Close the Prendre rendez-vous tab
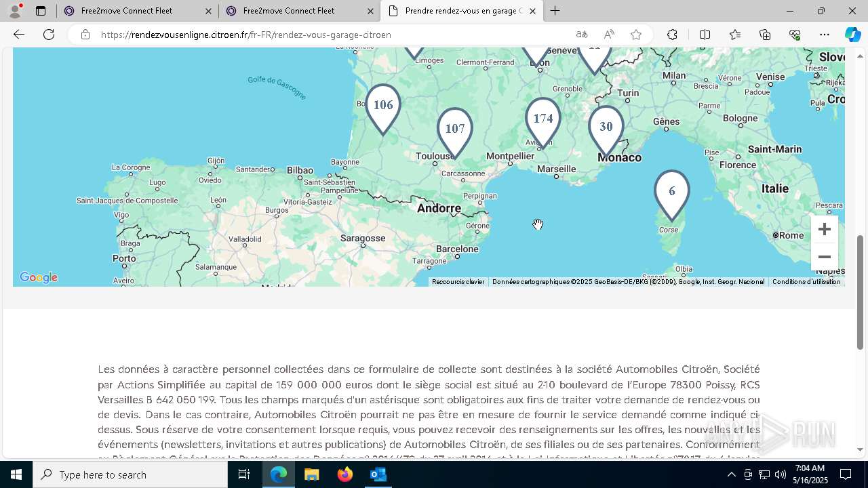Image resolution: width=868 pixels, height=488 pixels. 532,11
